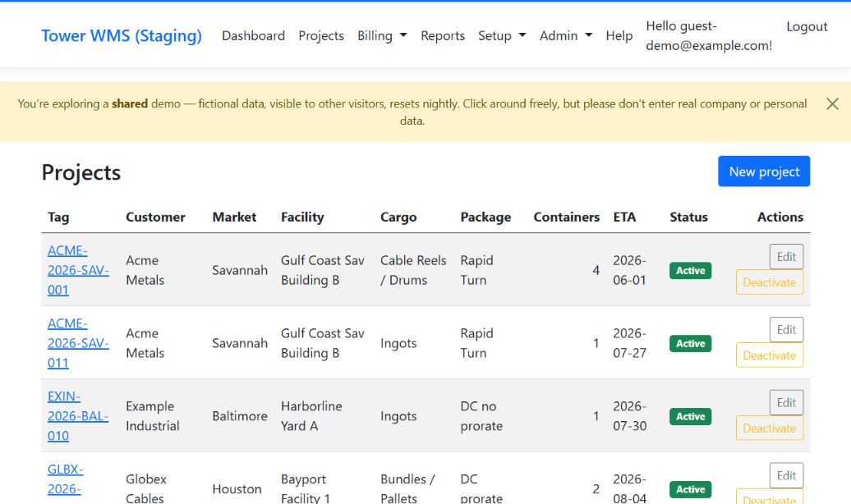Open the Reports page
Viewport: 851px width, 504px height.
coord(443,36)
